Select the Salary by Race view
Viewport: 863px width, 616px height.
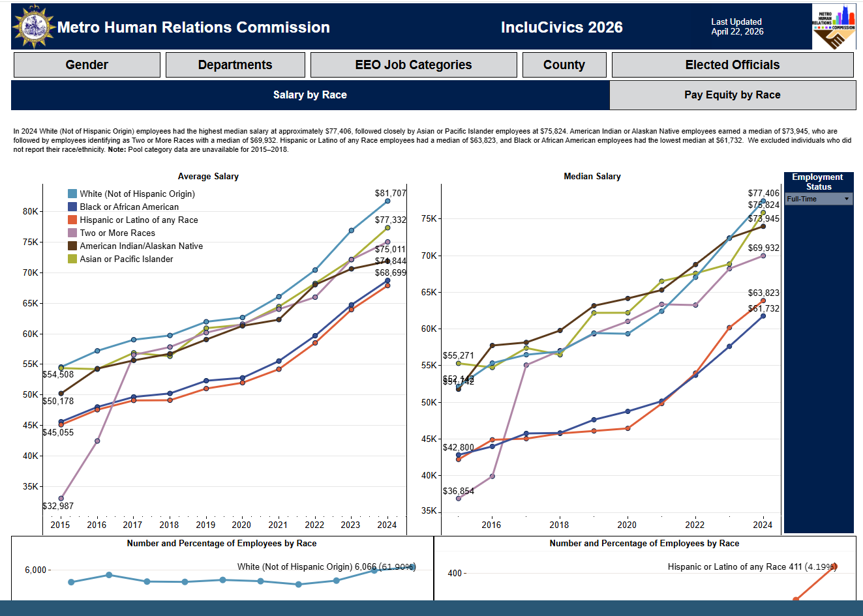point(310,95)
